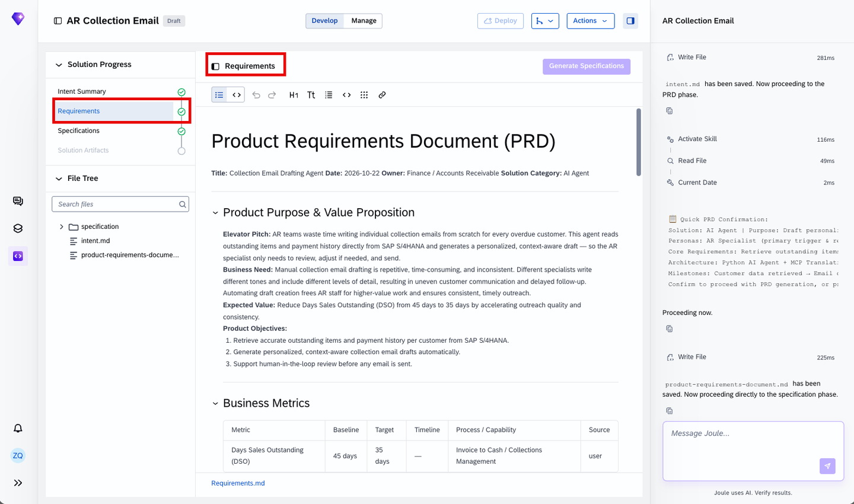Collapse the Business Metrics section

point(215,404)
